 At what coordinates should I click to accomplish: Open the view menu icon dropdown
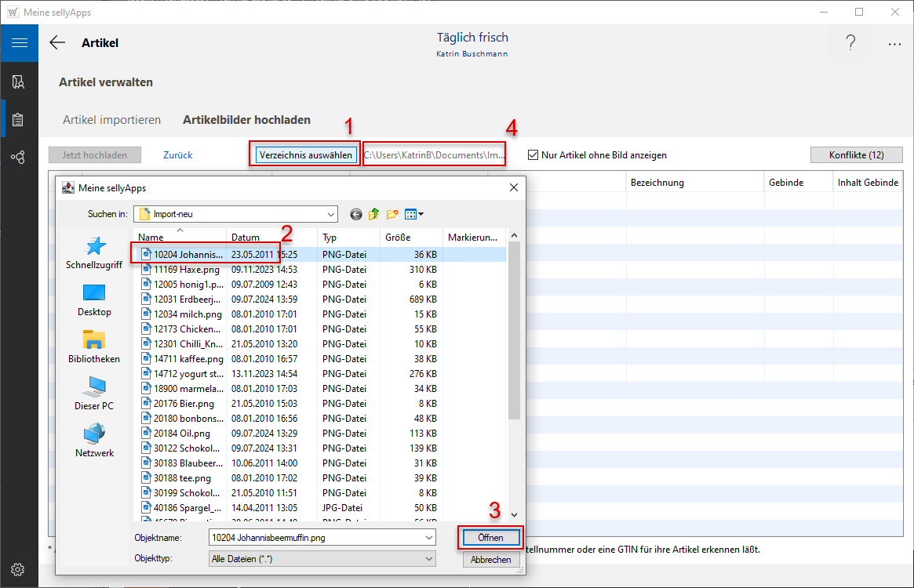point(414,214)
